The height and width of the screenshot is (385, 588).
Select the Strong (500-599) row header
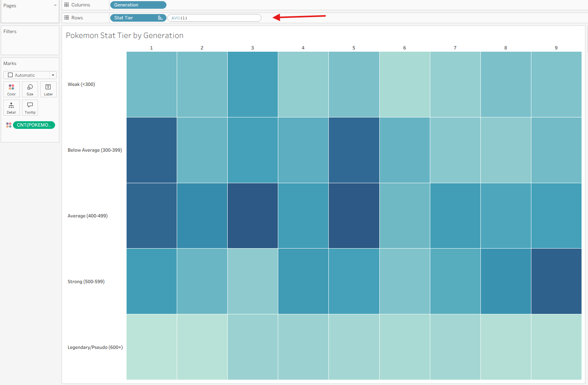point(86,282)
